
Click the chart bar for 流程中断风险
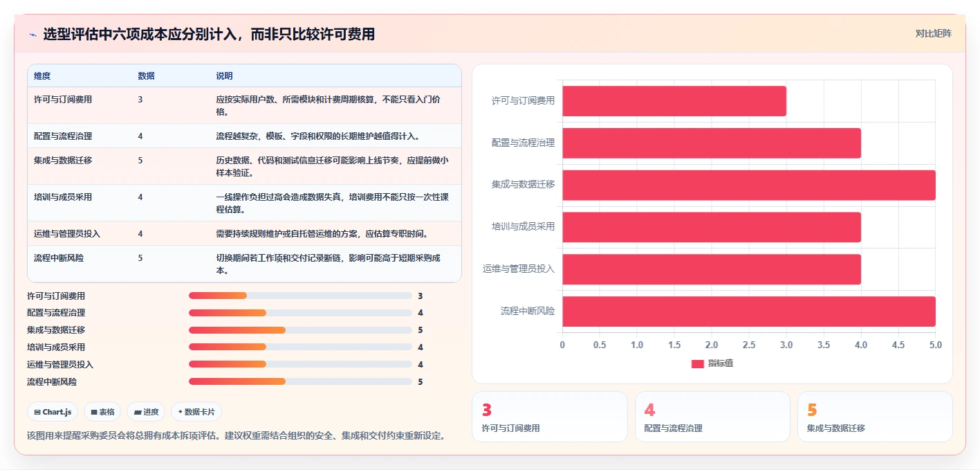pos(749,311)
